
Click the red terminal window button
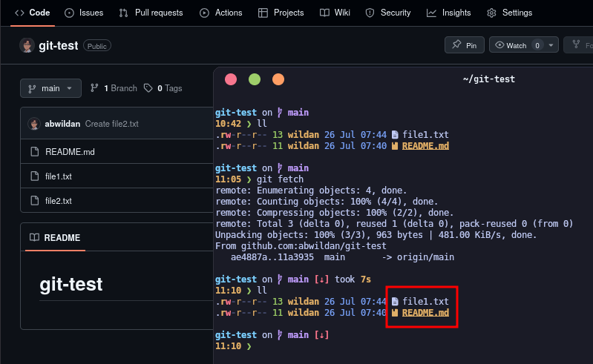[231, 79]
